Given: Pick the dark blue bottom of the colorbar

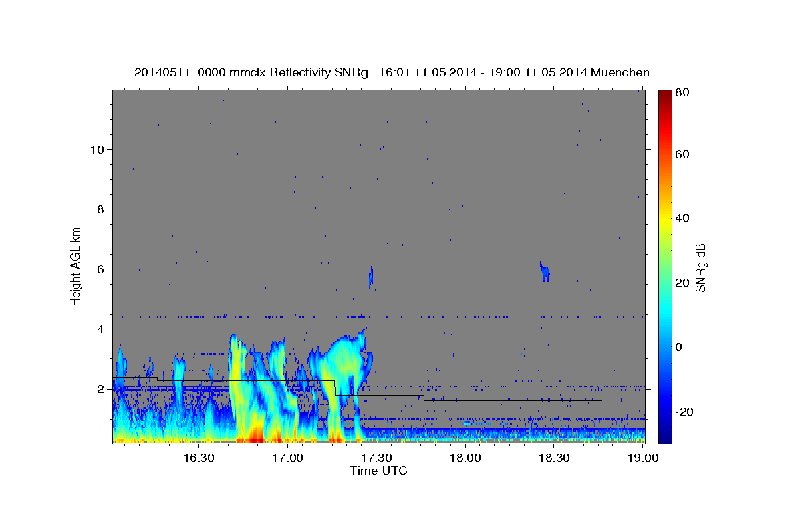Looking at the screenshot, I should (x=665, y=437).
